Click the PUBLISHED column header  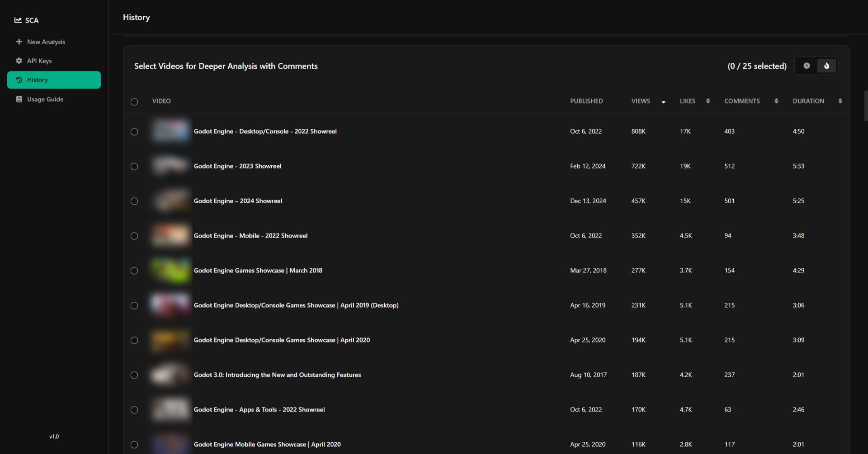pos(586,101)
